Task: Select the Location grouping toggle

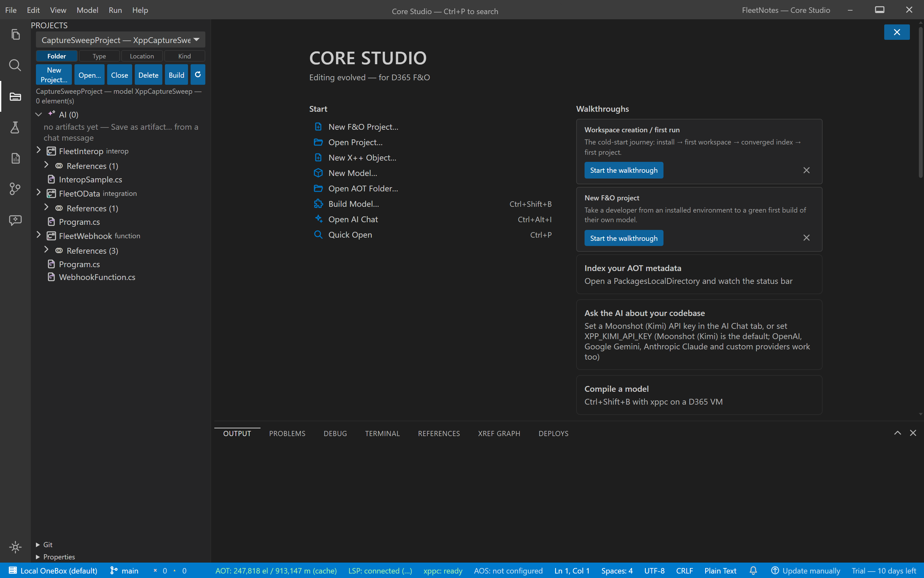Action: tap(142, 56)
